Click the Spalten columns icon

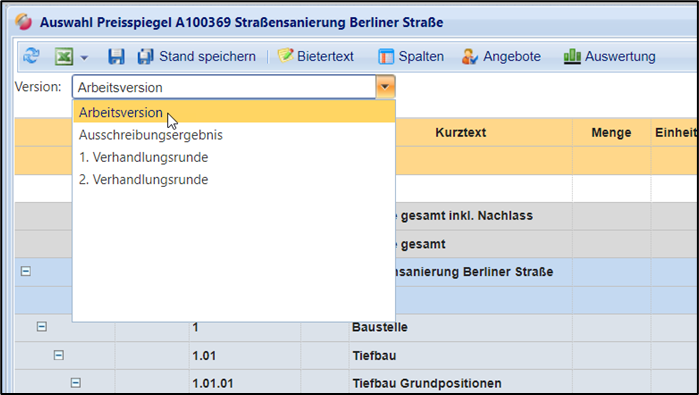[386, 57]
